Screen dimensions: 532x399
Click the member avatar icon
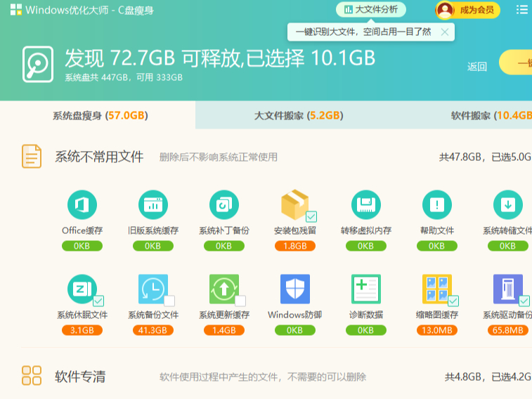pyautogui.click(x=445, y=10)
